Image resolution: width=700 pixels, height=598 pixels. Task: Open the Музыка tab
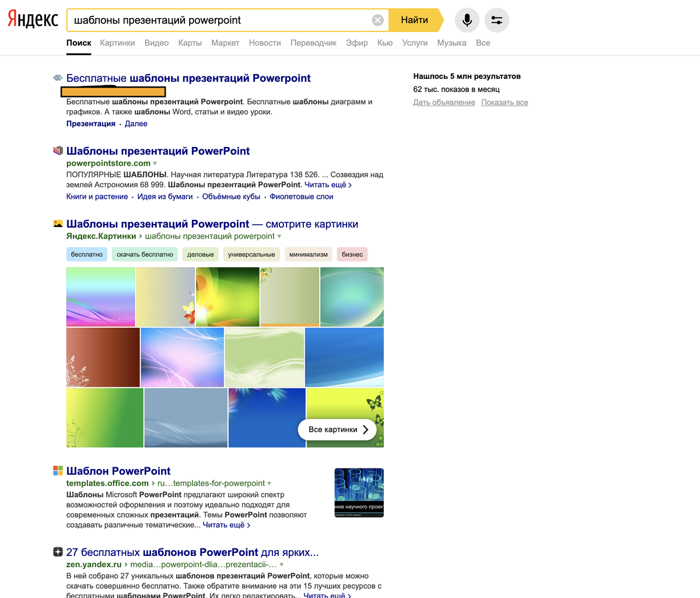pos(452,43)
